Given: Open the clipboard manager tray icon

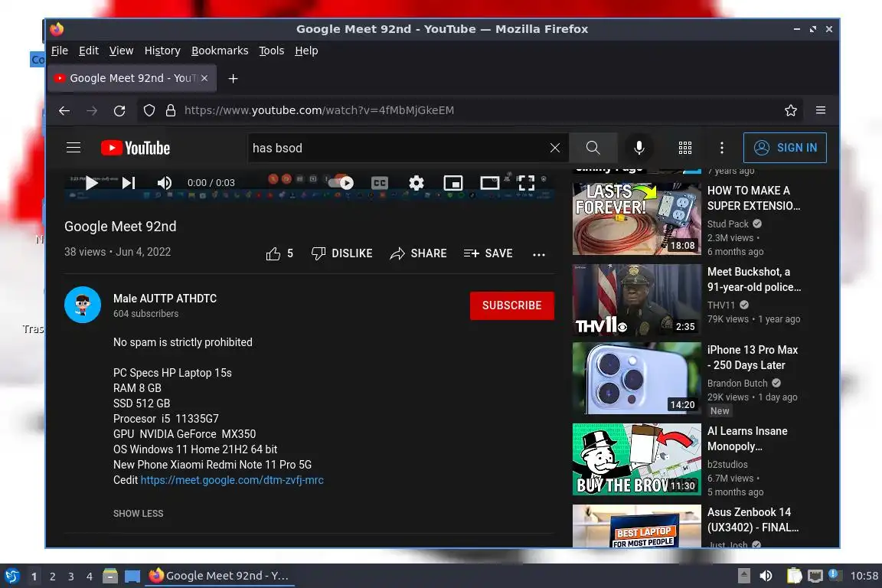Looking at the screenshot, I should pyautogui.click(x=794, y=576).
